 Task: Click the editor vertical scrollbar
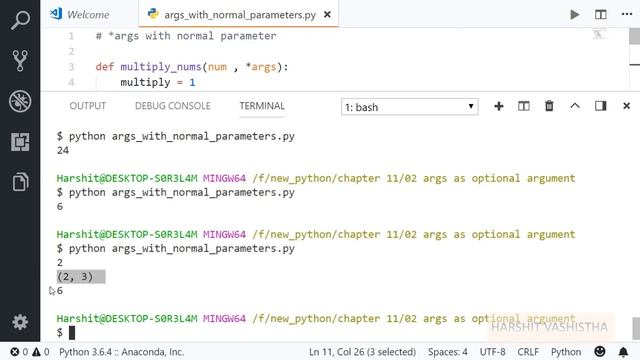pos(634,37)
